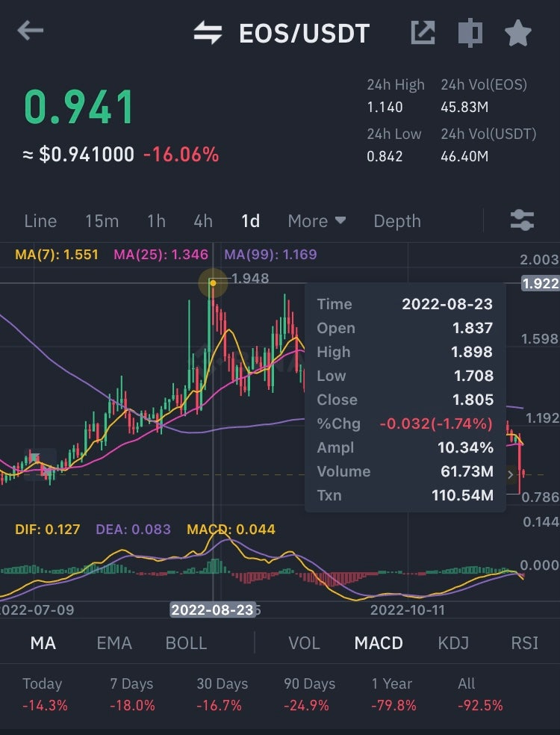The image size is (560, 735).
Task: Tap the Txn 110.54M tooltip row
Action: coord(405,495)
